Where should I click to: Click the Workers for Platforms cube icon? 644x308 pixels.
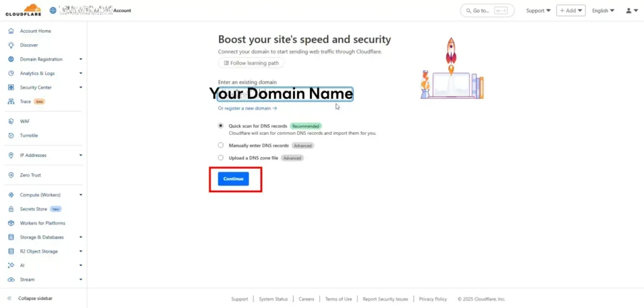coord(11,224)
